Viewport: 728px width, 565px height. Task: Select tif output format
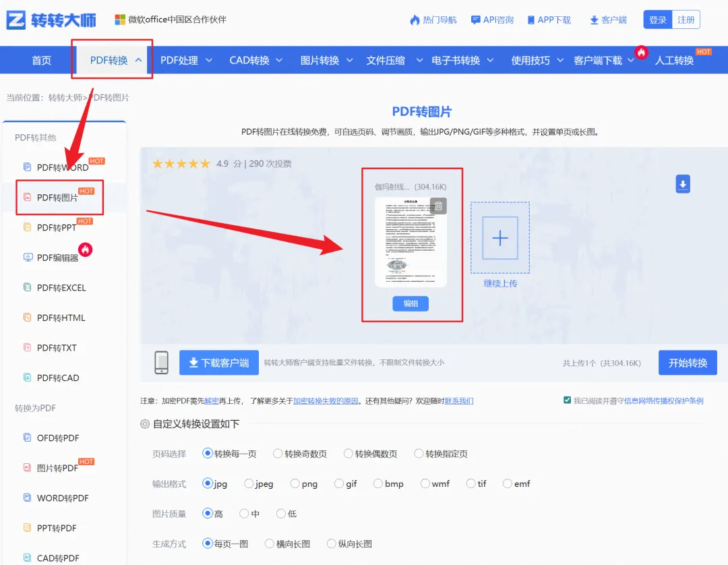(471, 483)
